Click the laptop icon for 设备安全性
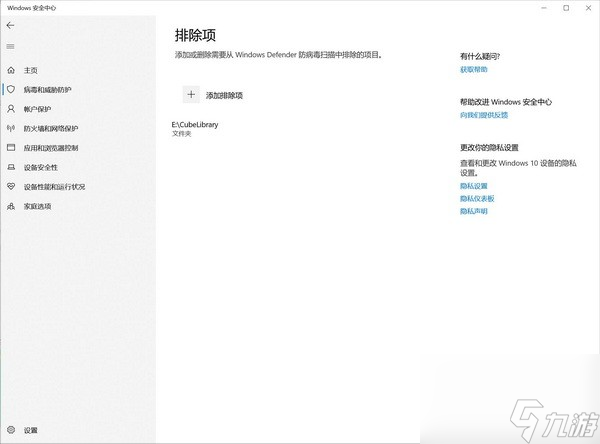This screenshot has width=600, height=444. (11, 167)
